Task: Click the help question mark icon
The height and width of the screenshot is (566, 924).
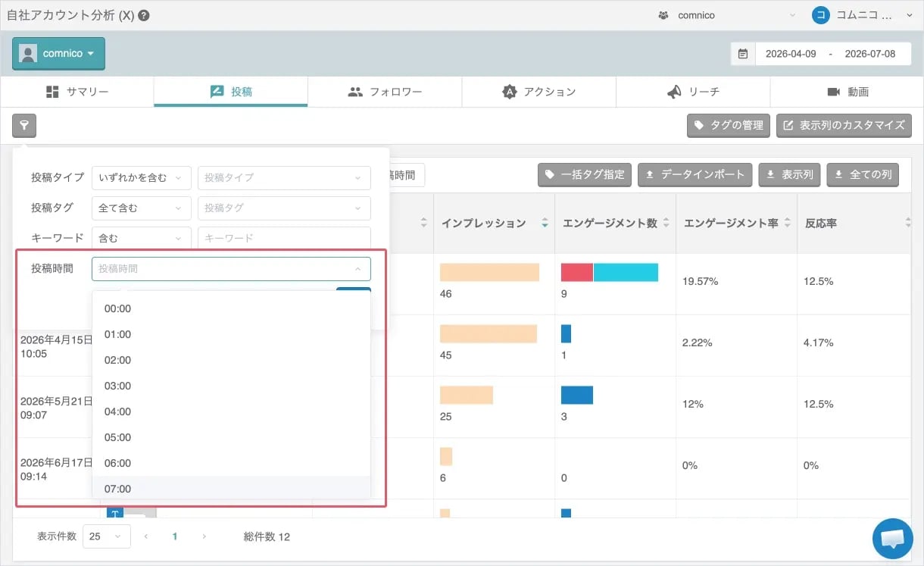Action: click(x=144, y=15)
